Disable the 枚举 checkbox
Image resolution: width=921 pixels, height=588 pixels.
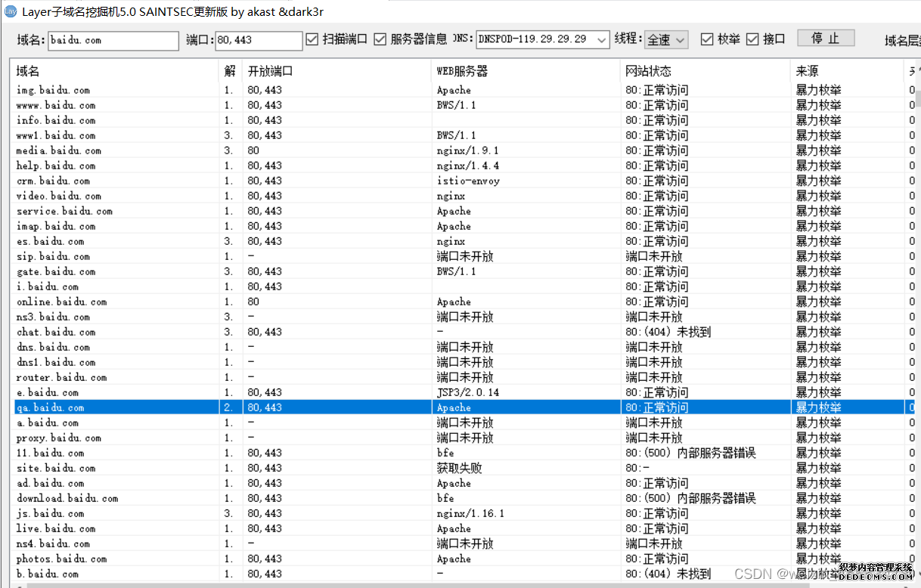point(707,39)
